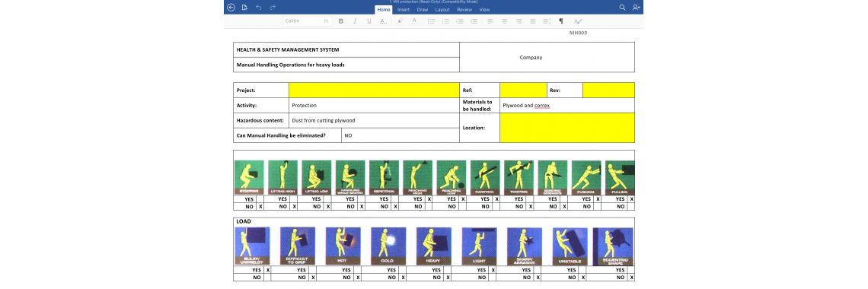Expand line spacing options
The width and height of the screenshot is (868, 289).
[x=547, y=21]
